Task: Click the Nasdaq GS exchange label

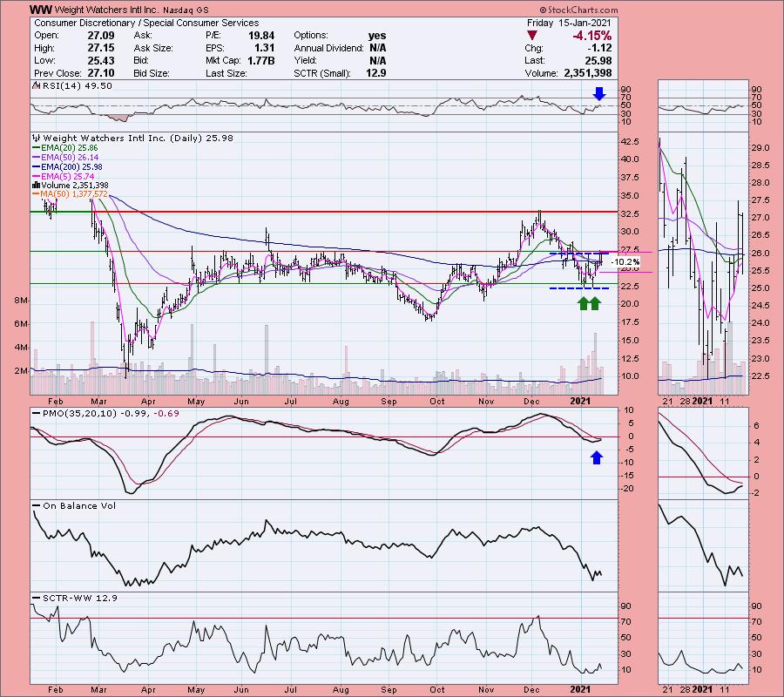Action: click(x=187, y=10)
